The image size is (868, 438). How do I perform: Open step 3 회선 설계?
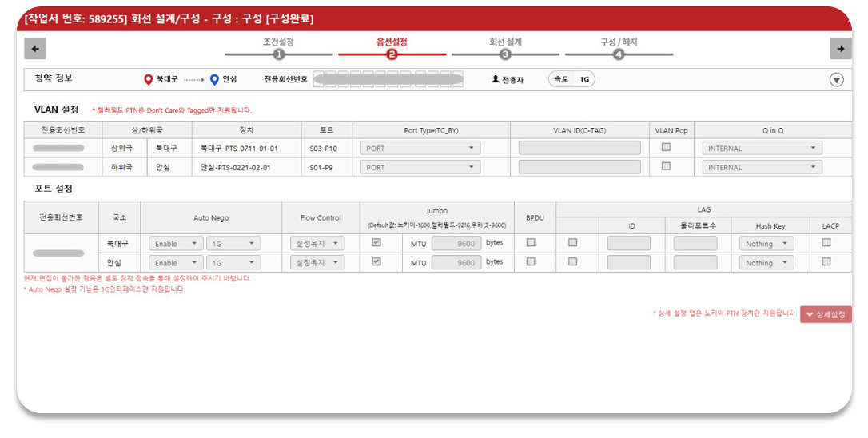(505, 48)
